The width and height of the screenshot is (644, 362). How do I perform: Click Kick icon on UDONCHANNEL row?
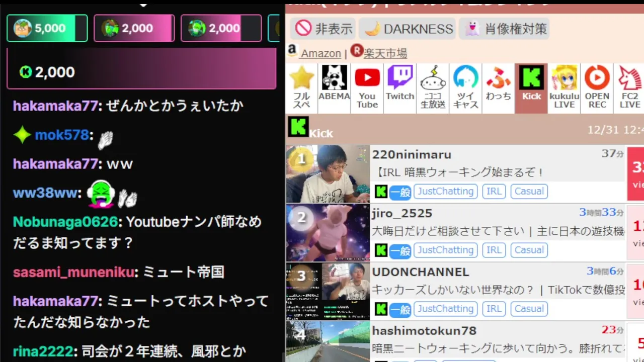click(x=381, y=309)
